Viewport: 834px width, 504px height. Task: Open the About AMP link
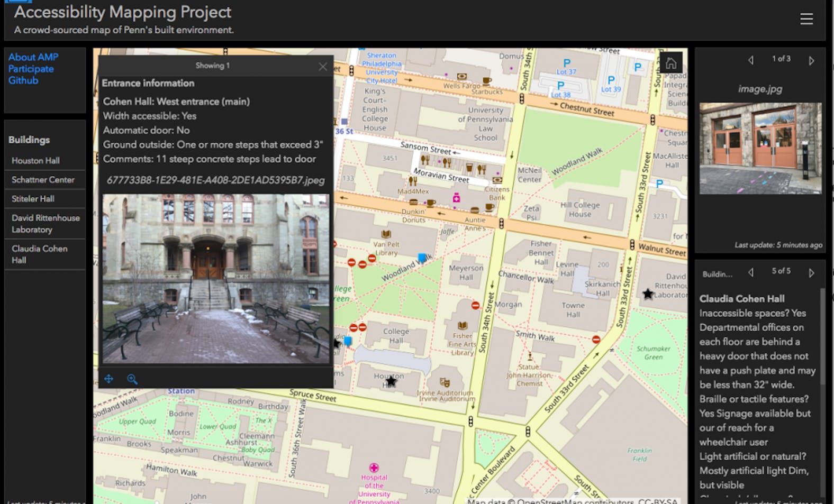tap(33, 57)
